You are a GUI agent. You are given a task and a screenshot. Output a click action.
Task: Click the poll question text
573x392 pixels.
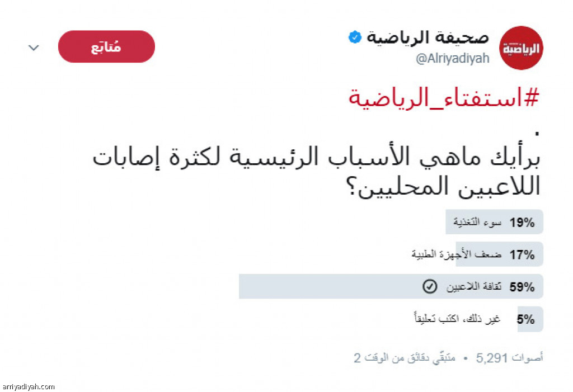[x=317, y=172]
